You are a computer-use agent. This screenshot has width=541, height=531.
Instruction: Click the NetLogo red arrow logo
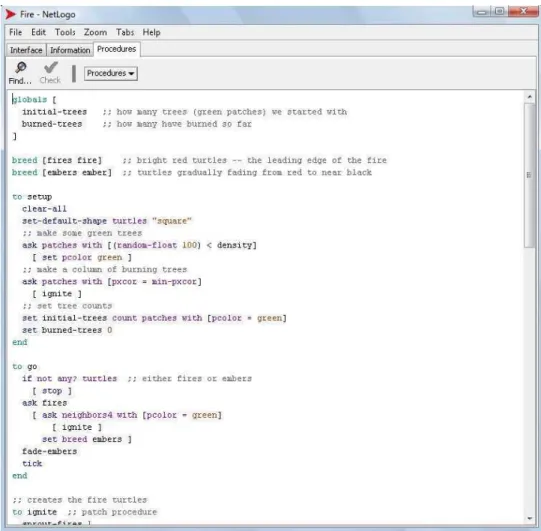click(11, 14)
